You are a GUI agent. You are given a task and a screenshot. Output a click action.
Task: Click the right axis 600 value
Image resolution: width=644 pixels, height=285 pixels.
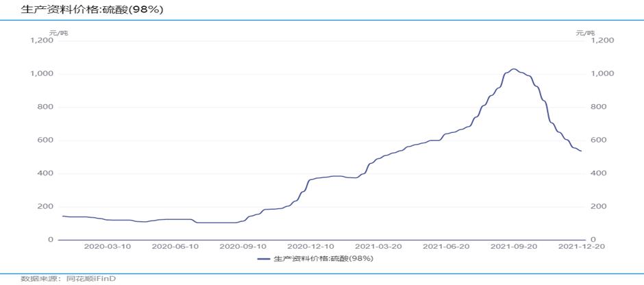point(598,140)
